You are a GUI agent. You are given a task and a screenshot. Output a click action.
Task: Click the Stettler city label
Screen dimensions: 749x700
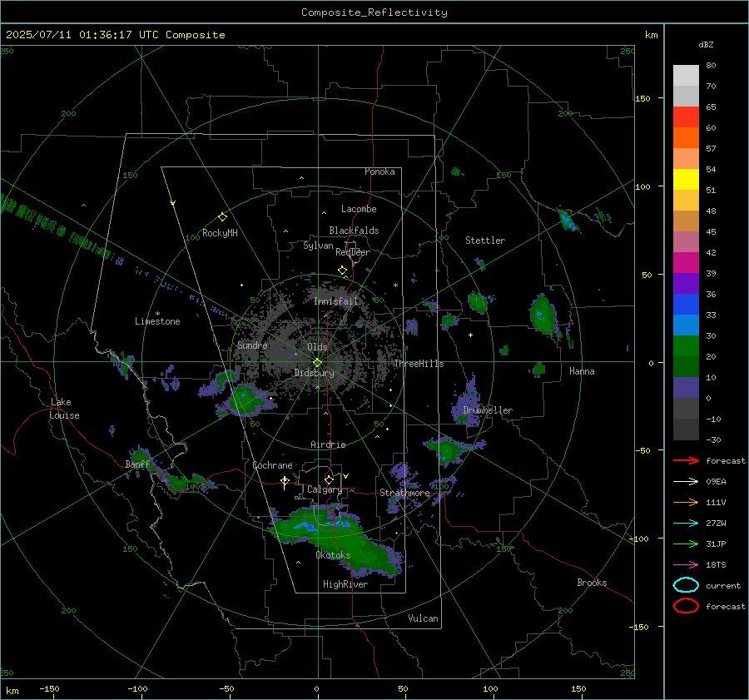coord(485,241)
